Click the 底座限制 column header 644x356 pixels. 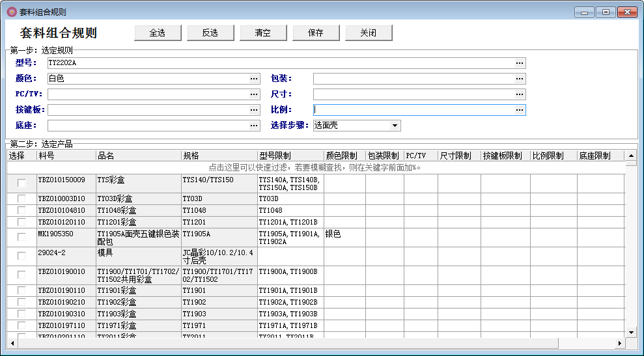[x=600, y=156]
